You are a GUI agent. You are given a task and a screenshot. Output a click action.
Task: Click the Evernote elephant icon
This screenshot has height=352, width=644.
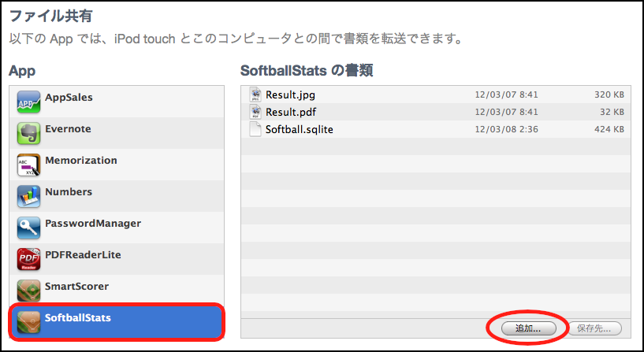pos(28,133)
